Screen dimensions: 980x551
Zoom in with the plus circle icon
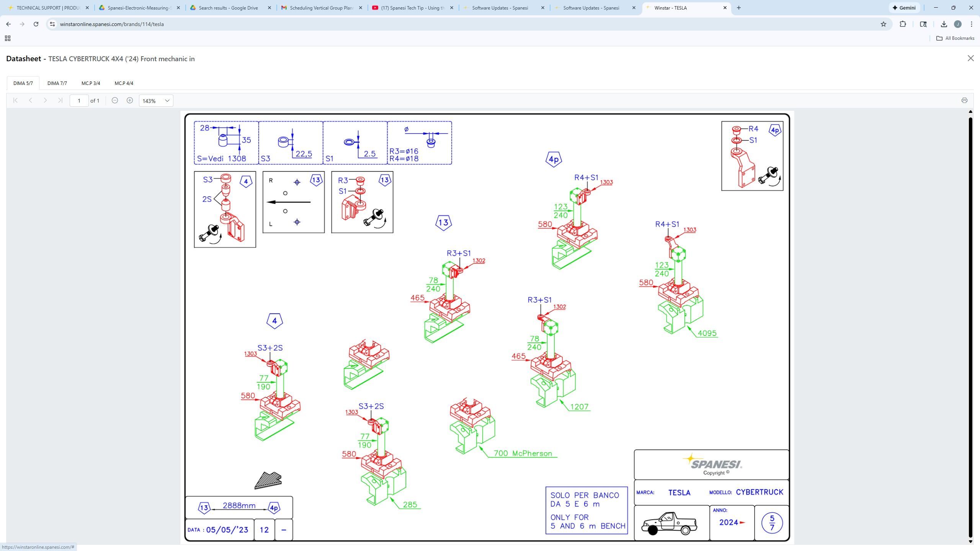click(x=130, y=100)
